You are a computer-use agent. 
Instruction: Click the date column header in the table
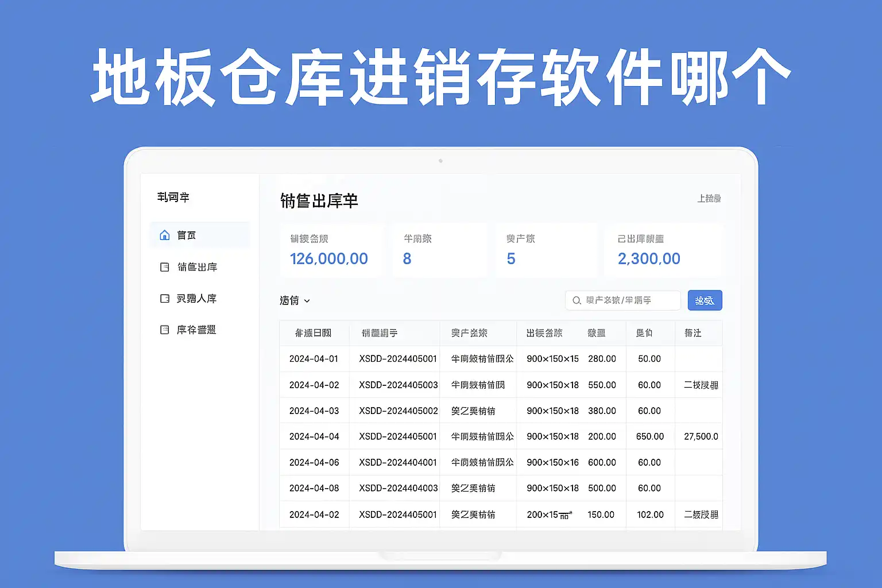coord(313,333)
